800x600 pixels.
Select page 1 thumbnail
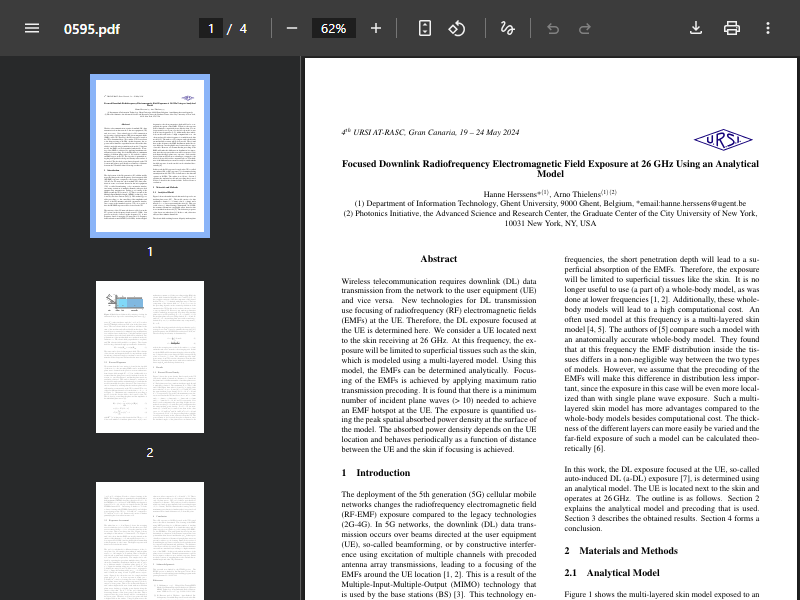click(150, 156)
